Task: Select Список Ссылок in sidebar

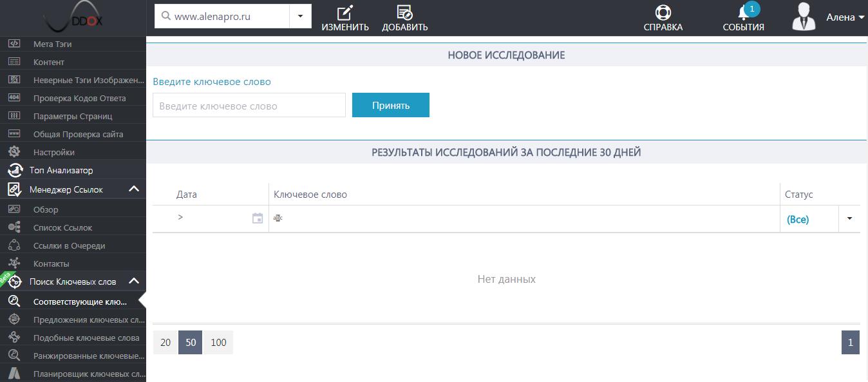Action: [62, 227]
